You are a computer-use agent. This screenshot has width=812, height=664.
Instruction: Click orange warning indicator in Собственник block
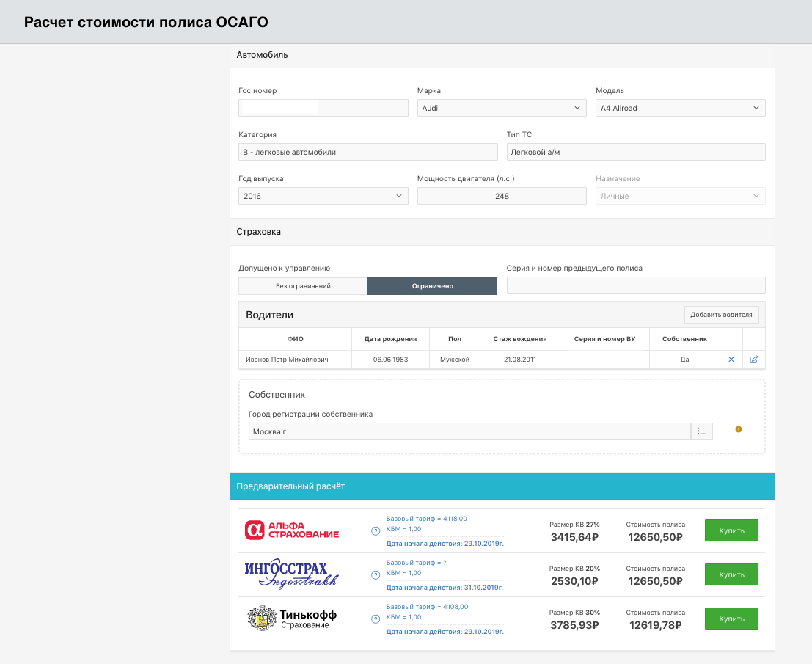tap(739, 429)
